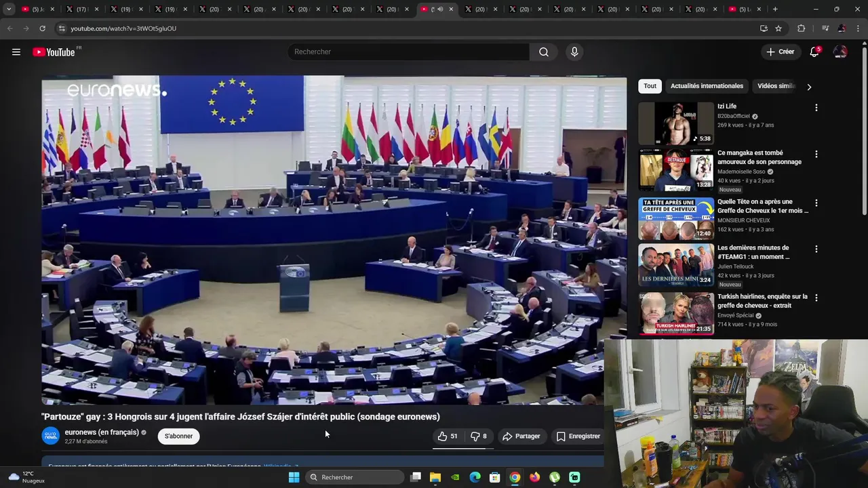This screenshot has width=868, height=488.
Task: Launch Microsoft Edge from taskbar
Action: point(475,477)
